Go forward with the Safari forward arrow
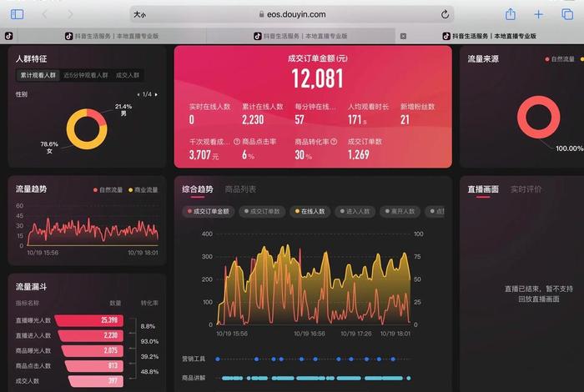584x392 pixels. pyautogui.click(x=70, y=14)
